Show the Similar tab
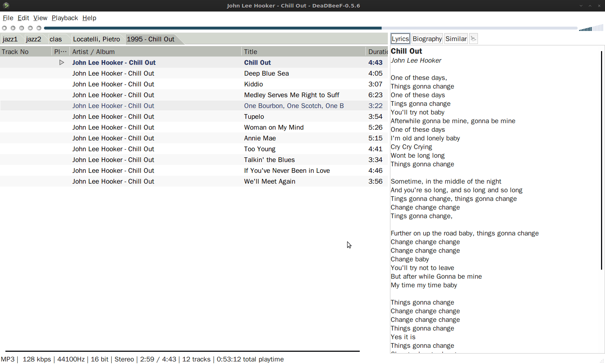The height and width of the screenshot is (364, 605). pyautogui.click(x=456, y=39)
